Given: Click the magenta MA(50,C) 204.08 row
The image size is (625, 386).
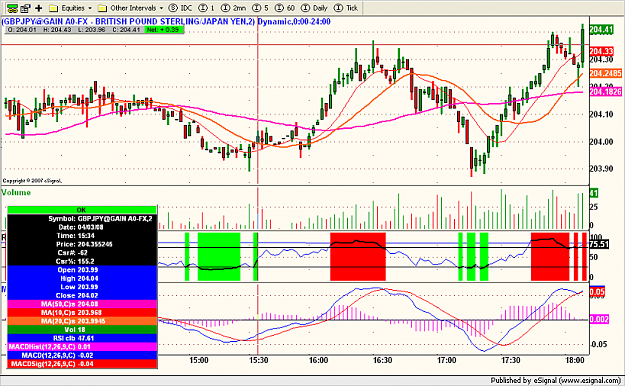Looking at the screenshot, I should [x=82, y=304].
